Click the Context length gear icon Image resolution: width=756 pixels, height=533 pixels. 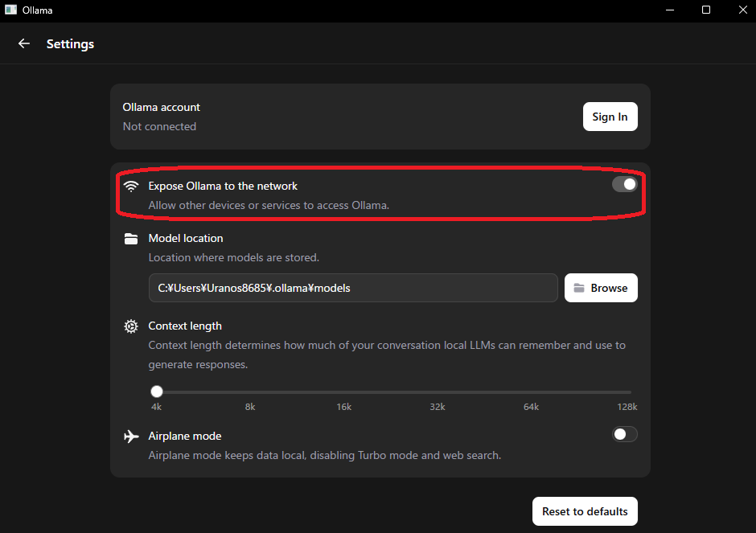(131, 326)
